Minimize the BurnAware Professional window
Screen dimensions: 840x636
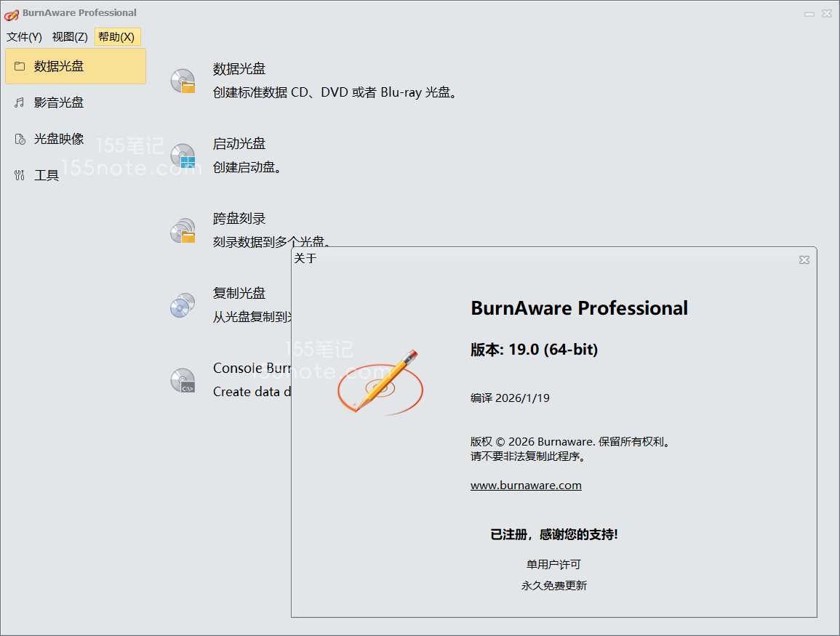pyautogui.click(x=809, y=14)
